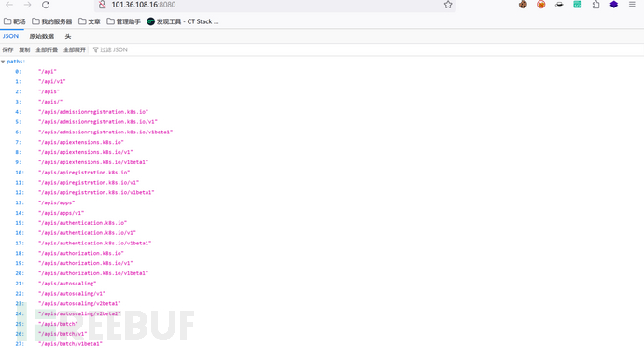Click the 保存 save button
Screen dimensions: 644x348
click(7, 49)
